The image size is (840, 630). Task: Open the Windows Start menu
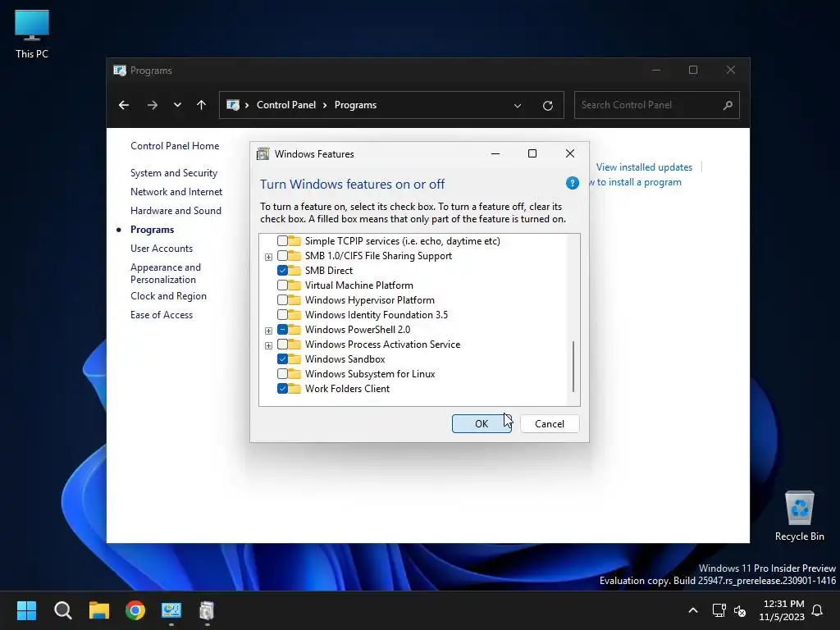(26, 610)
